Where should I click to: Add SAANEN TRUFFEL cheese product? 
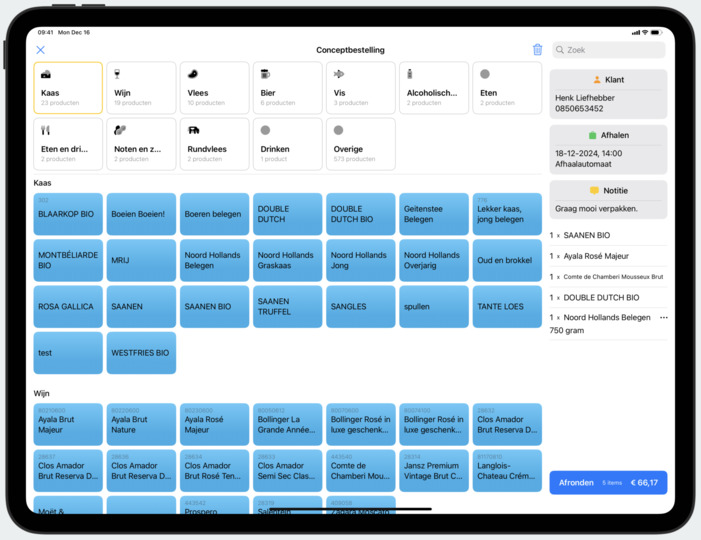click(x=287, y=306)
